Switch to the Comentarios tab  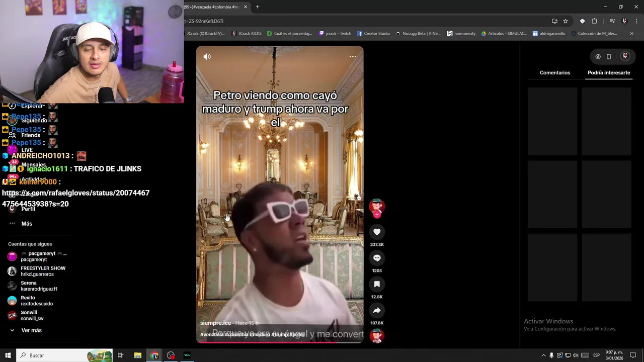(555, 73)
